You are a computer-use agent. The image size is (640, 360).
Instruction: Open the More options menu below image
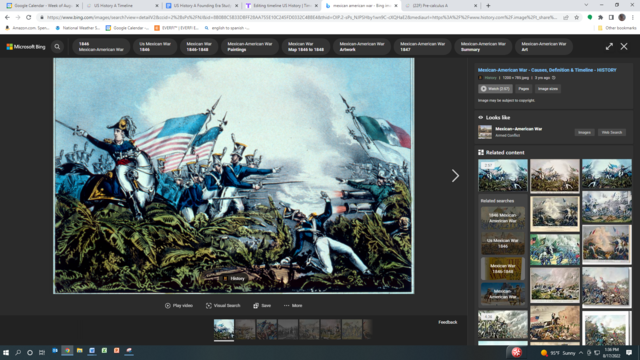click(293, 305)
